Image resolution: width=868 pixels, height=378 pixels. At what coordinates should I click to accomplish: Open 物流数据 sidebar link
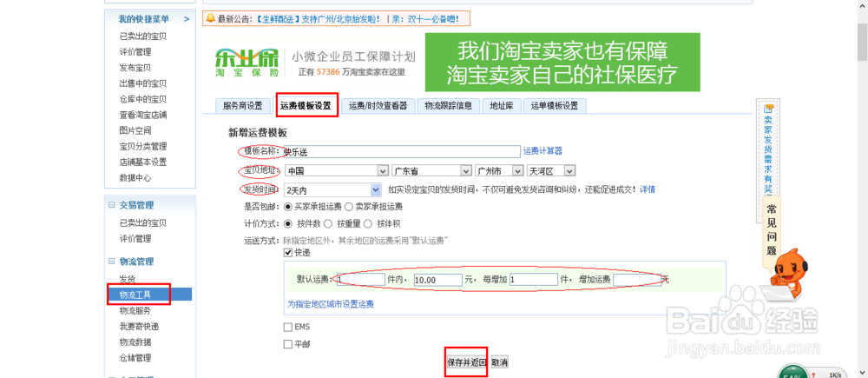(x=135, y=342)
